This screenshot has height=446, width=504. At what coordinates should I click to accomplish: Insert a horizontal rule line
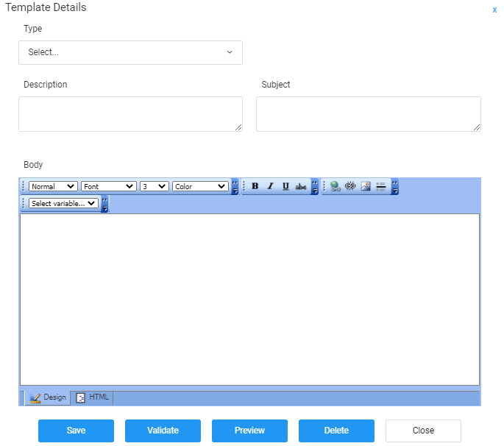pyautogui.click(x=381, y=187)
